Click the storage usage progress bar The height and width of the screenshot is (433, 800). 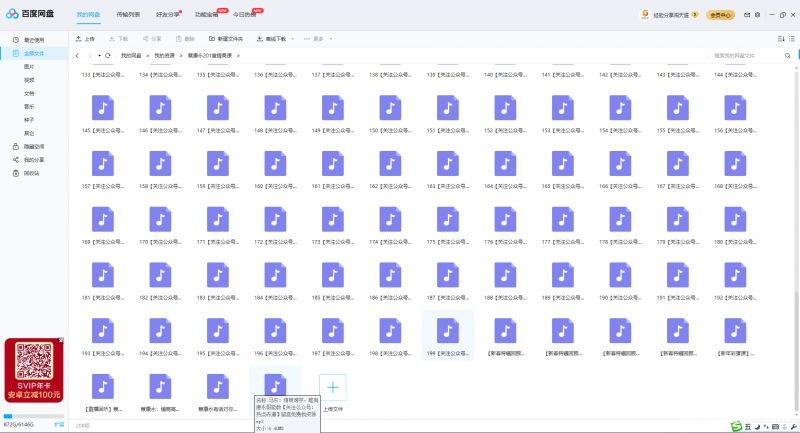34,416
